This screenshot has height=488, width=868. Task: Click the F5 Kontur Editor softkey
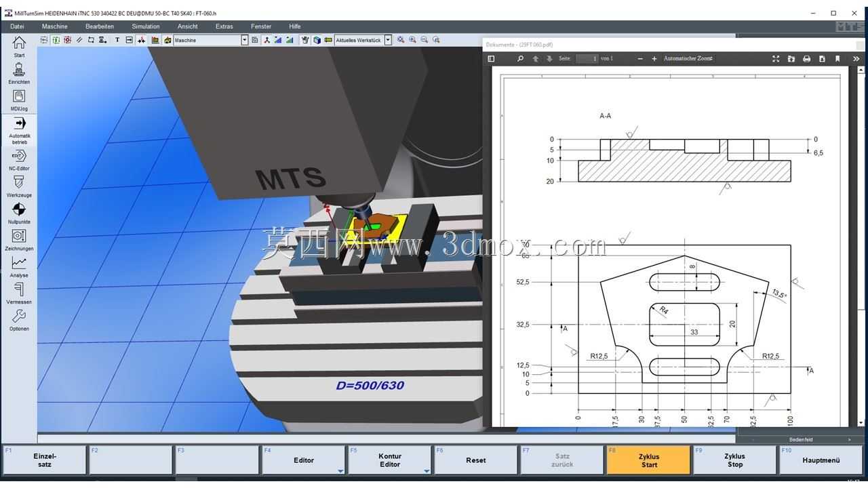tap(390, 460)
